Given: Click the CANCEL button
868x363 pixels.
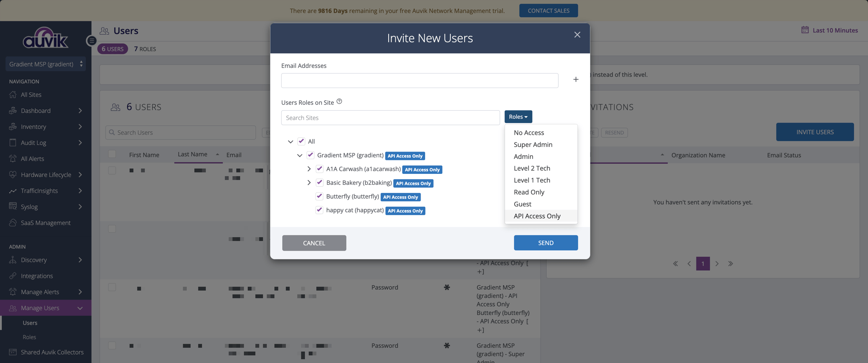Looking at the screenshot, I should (x=314, y=243).
